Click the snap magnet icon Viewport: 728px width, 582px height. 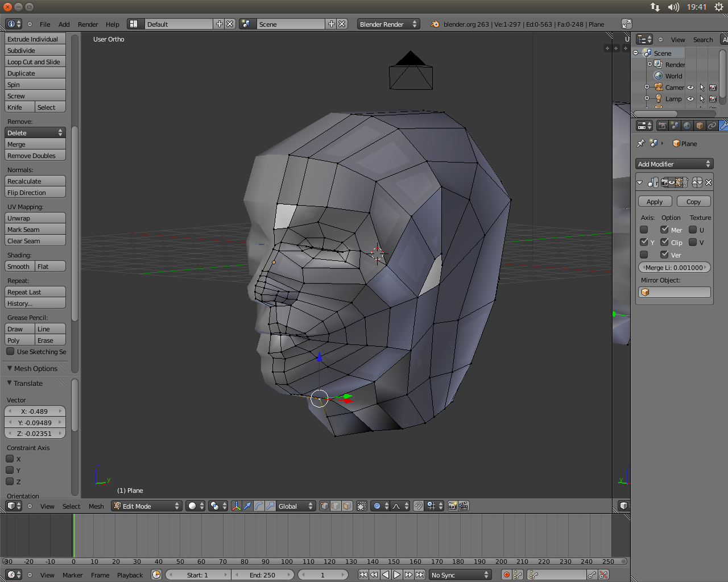click(x=419, y=506)
